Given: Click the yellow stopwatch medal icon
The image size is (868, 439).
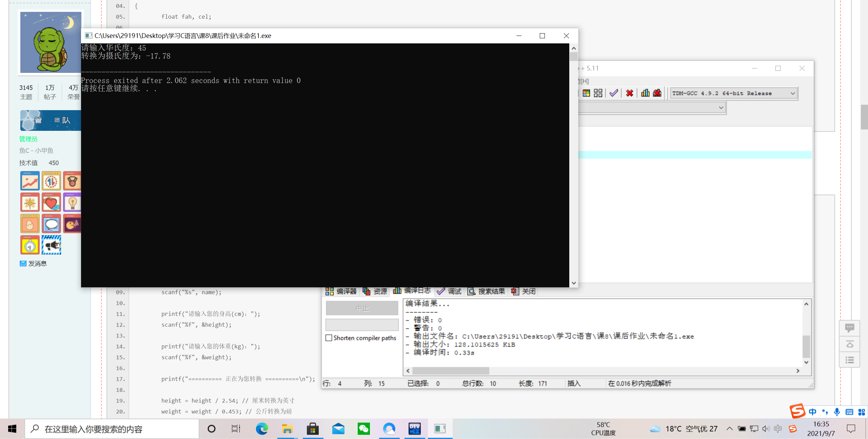Looking at the screenshot, I should (x=30, y=245).
